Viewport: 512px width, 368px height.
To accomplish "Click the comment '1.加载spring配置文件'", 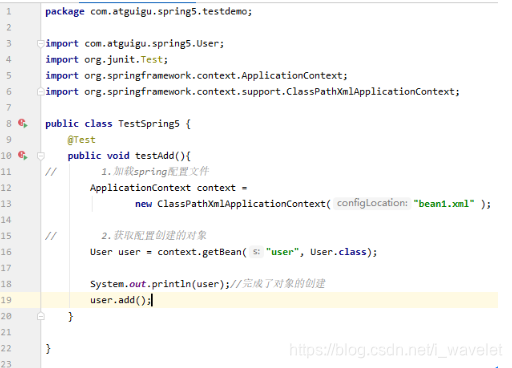I will pos(155,172).
